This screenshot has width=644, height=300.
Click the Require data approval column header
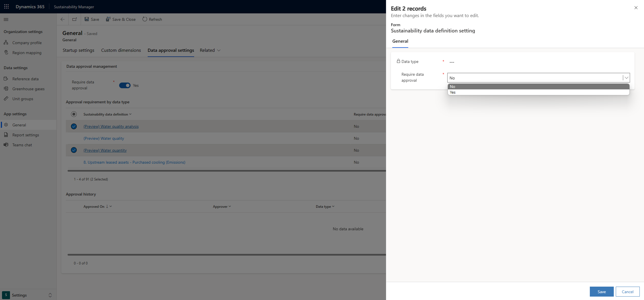[370, 114]
